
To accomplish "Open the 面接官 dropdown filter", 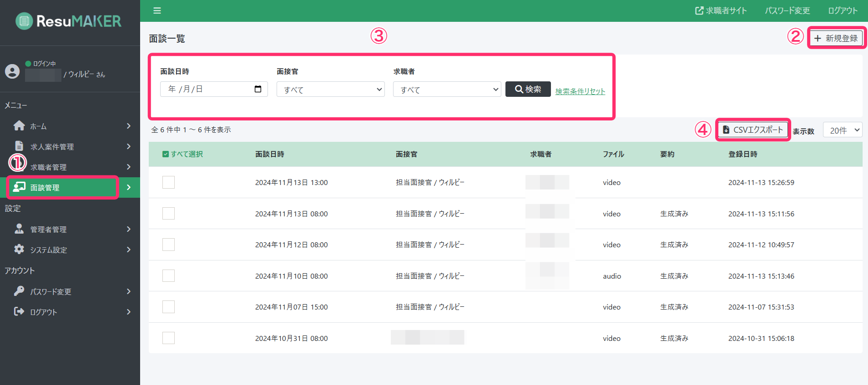I will (x=330, y=90).
